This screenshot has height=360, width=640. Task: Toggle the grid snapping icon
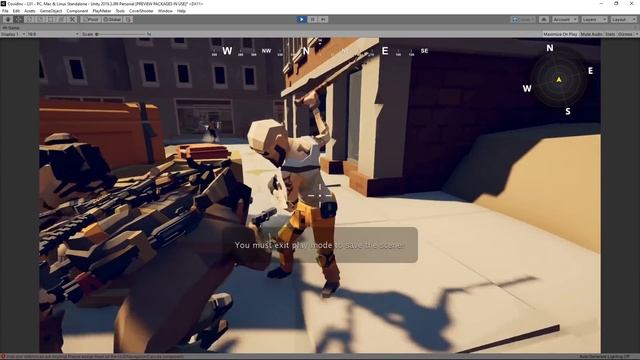(x=128, y=19)
